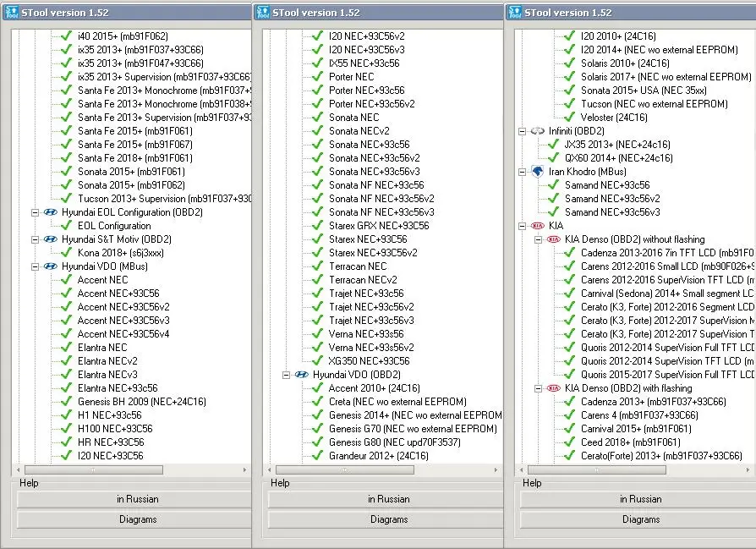
Task: Collapse the Hyundai VDO (OBD2) node
Action: pos(286,375)
